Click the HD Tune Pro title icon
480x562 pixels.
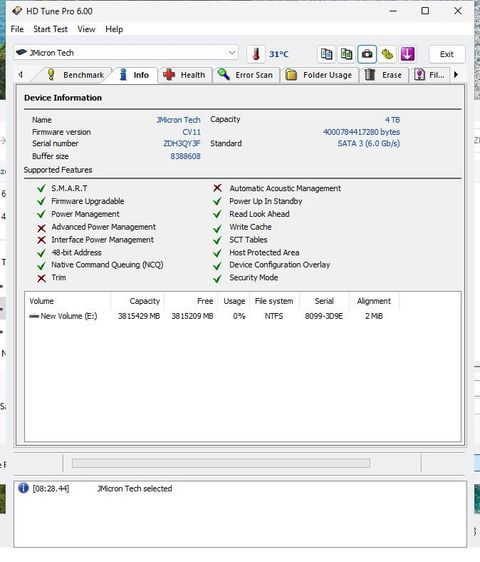17,11
